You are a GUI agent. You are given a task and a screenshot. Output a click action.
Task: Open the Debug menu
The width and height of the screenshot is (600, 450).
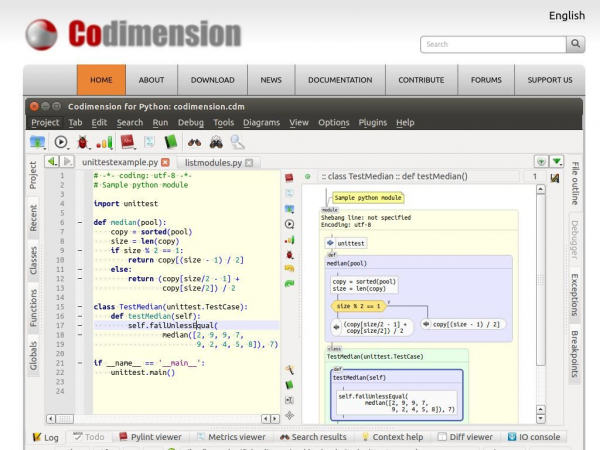pos(191,122)
